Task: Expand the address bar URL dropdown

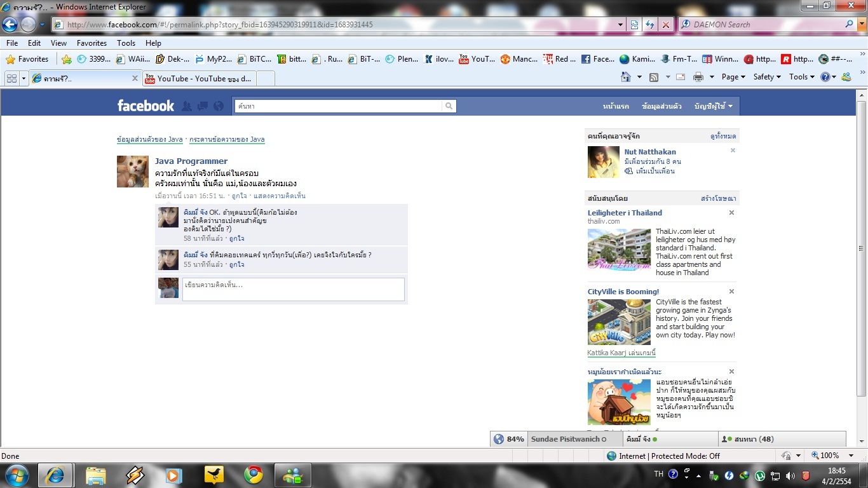Action: [621, 25]
